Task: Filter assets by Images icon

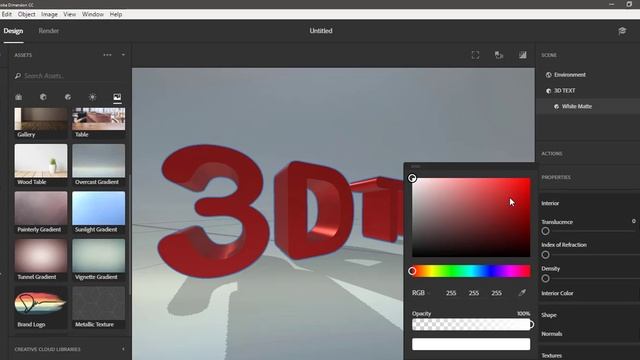Action: [117, 97]
